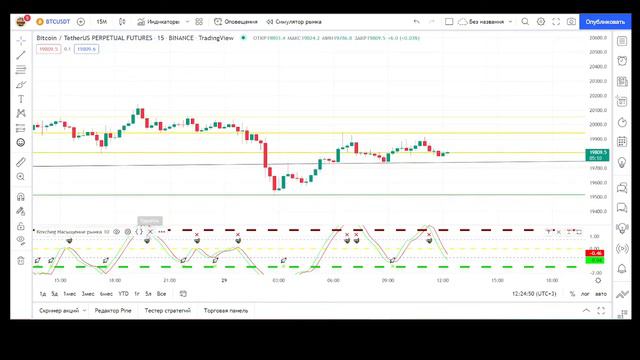Open the forecasting and measurement tools
The height and width of the screenshot is (360, 640).
tap(21, 128)
